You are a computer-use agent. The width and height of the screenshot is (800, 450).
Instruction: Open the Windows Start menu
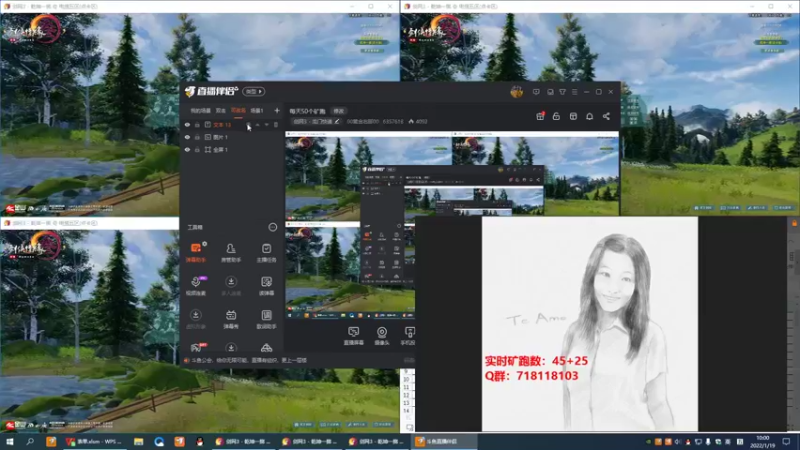coord(9,441)
